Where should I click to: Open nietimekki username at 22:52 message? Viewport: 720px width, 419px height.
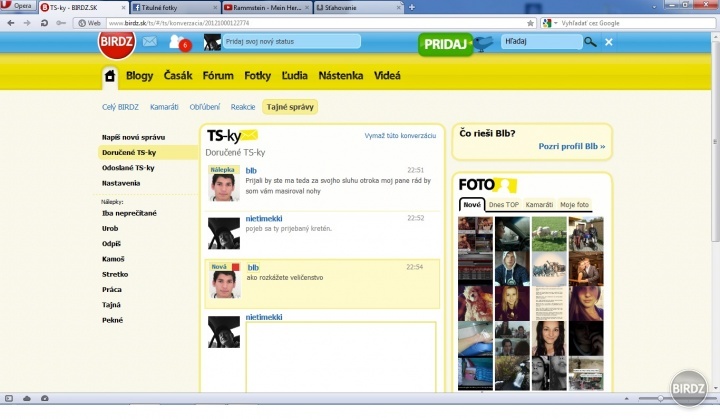pos(264,219)
